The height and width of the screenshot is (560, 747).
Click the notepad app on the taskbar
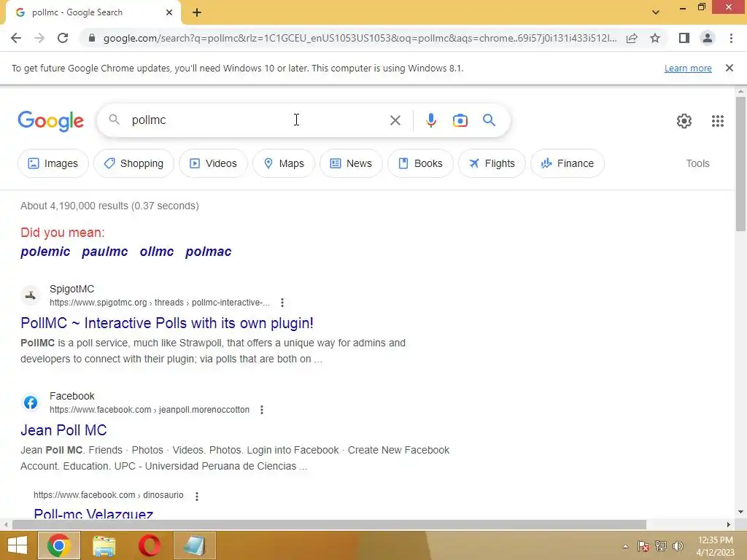(x=194, y=545)
